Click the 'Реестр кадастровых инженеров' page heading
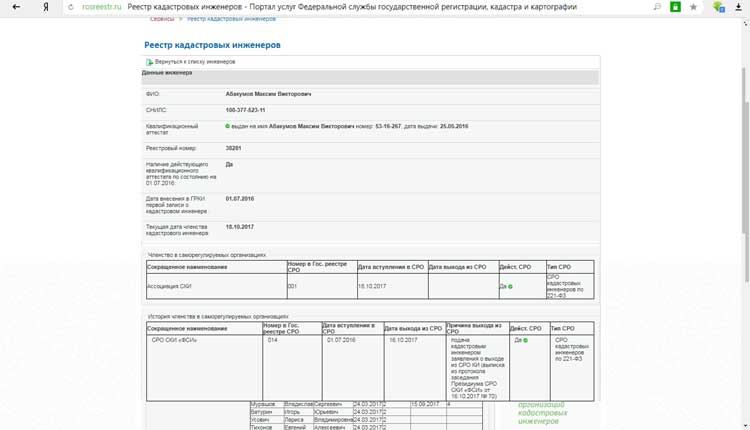The width and height of the screenshot is (750, 430). [x=212, y=45]
